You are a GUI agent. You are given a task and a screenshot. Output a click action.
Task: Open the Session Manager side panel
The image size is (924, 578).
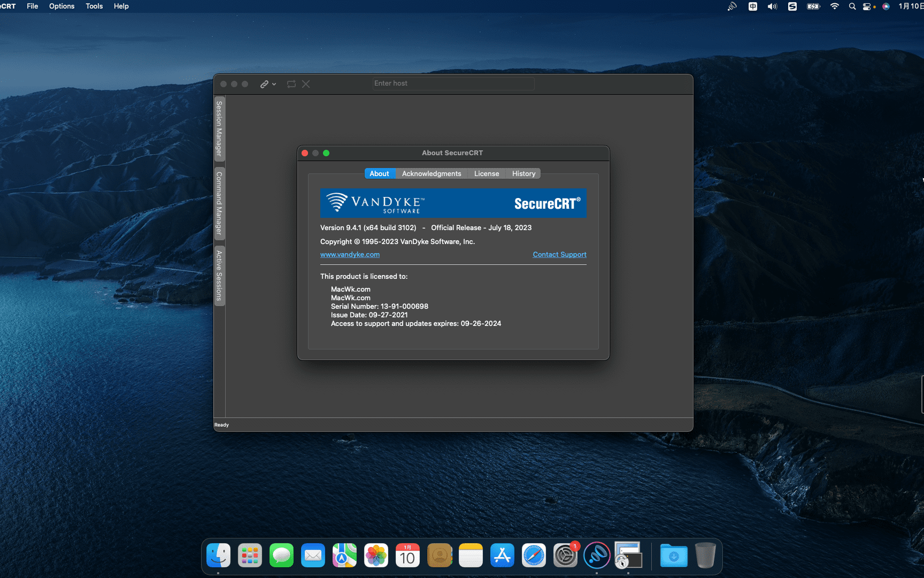pos(219,128)
